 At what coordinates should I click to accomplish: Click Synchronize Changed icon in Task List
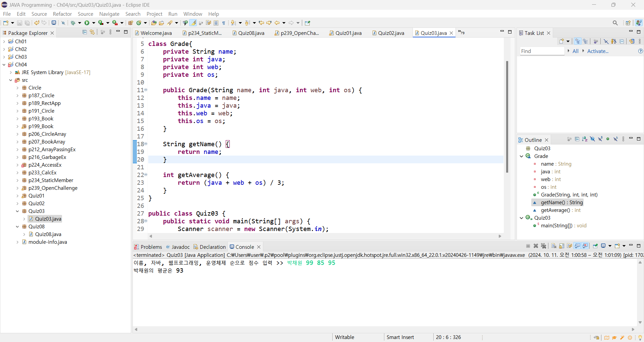coord(632,41)
